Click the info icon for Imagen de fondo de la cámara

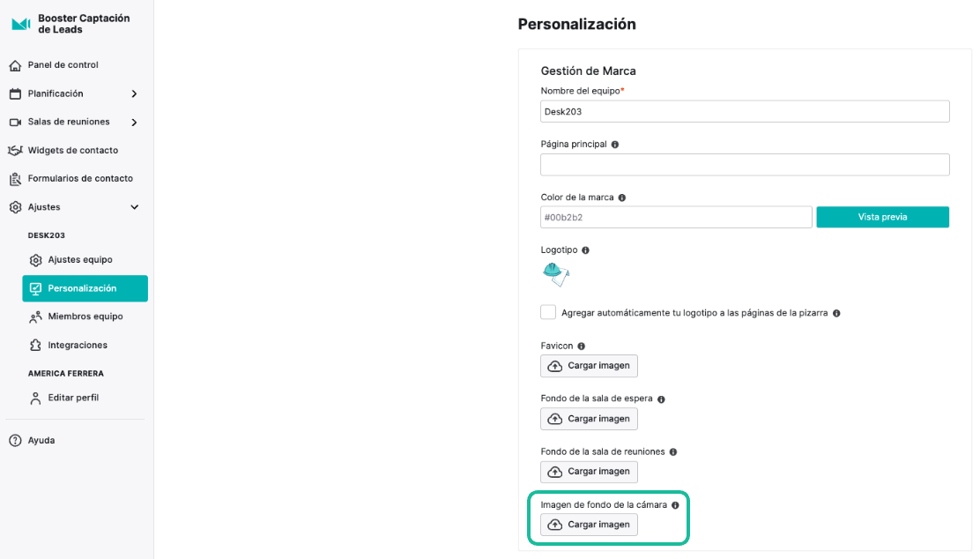675,505
